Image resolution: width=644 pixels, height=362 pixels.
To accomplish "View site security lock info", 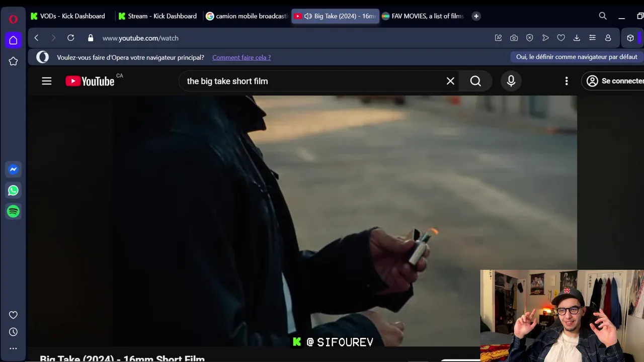I will [91, 38].
